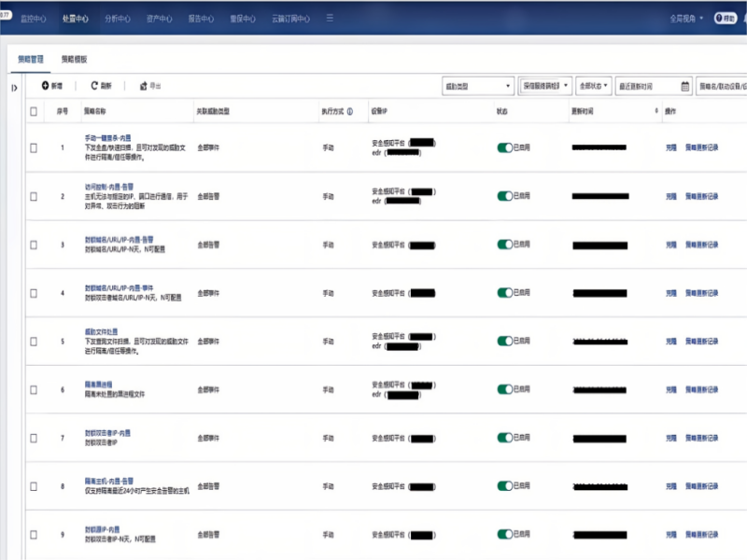Viewport: 747px width, 560px height.
Task: Switch to the 策略模板 tab
Action: click(x=75, y=58)
